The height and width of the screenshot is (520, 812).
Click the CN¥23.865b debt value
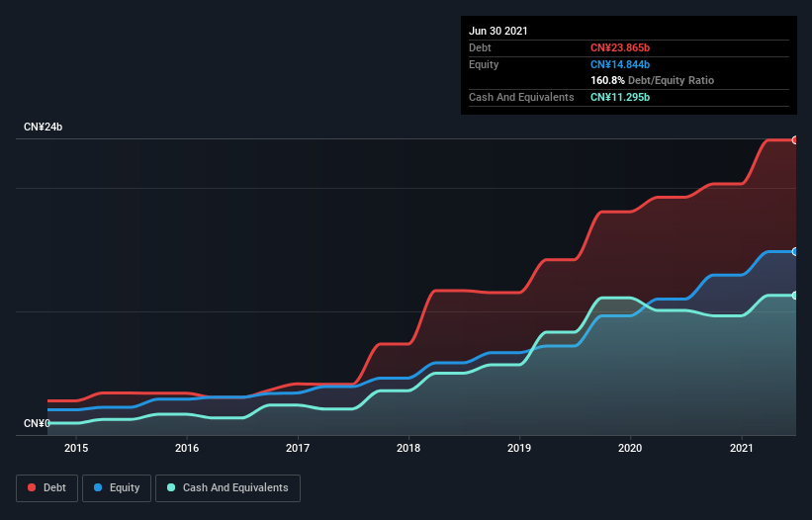[620, 47]
